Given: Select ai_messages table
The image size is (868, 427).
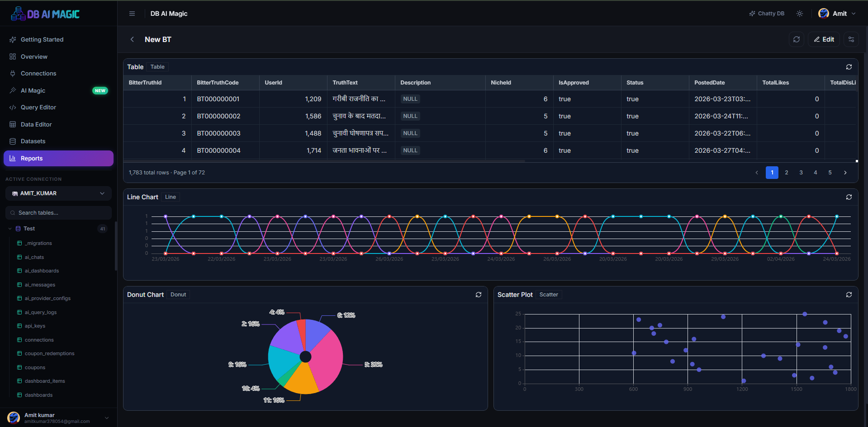Looking at the screenshot, I should click(40, 285).
